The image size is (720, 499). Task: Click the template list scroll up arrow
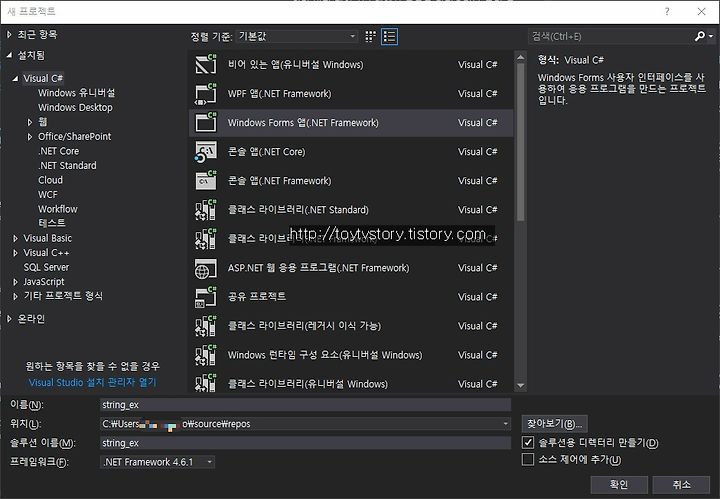[520, 57]
